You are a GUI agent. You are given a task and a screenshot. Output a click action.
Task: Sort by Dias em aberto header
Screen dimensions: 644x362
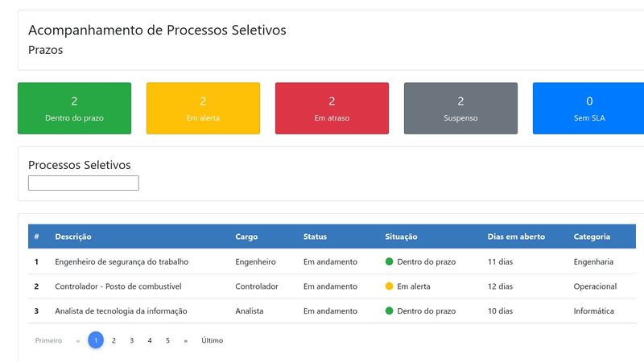pyautogui.click(x=516, y=237)
